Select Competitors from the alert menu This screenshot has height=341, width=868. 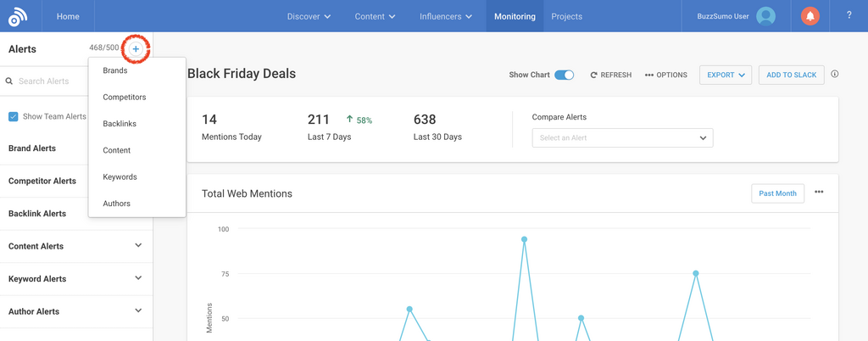125,98
